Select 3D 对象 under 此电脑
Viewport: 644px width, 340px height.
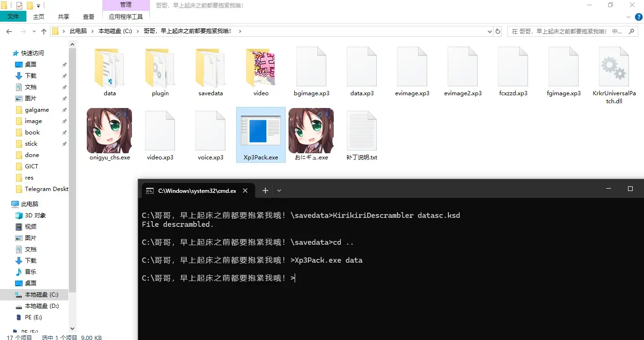coord(34,216)
